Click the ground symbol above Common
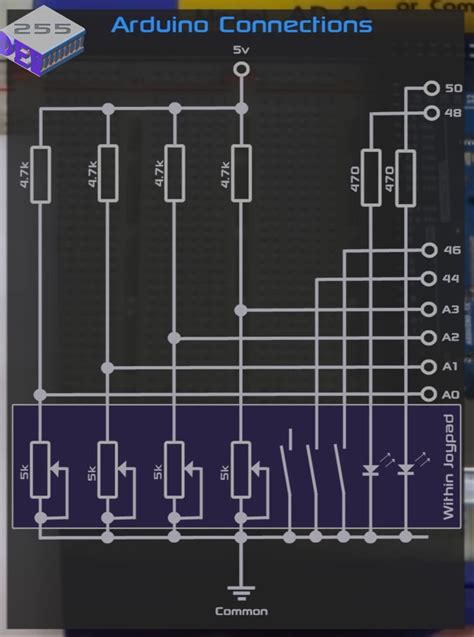474x637 pixels. pos(241,593)
